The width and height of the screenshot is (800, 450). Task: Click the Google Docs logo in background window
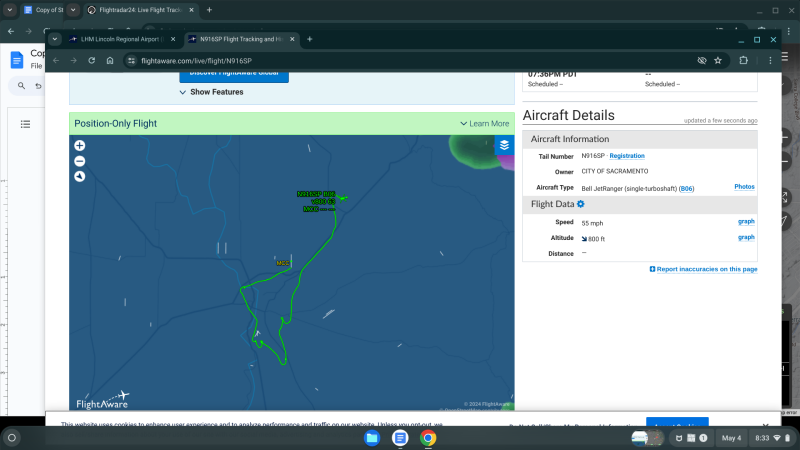tap(17, 60)
